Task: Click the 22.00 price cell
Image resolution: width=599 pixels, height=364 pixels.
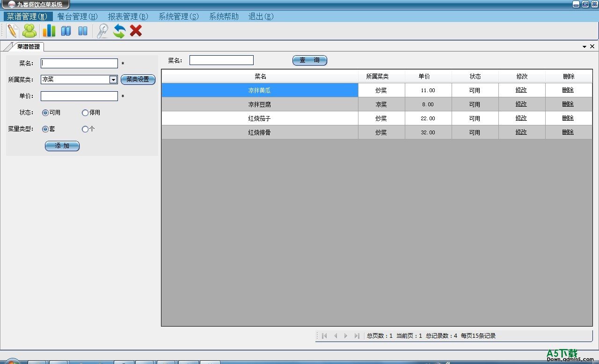Action: (x=428, y=118)
